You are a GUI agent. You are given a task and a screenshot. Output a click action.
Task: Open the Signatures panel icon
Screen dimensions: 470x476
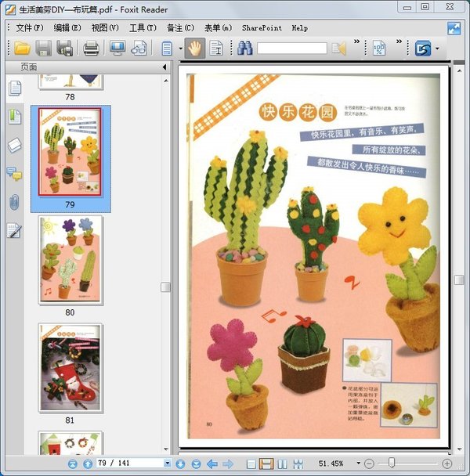(x=14, y=230)
